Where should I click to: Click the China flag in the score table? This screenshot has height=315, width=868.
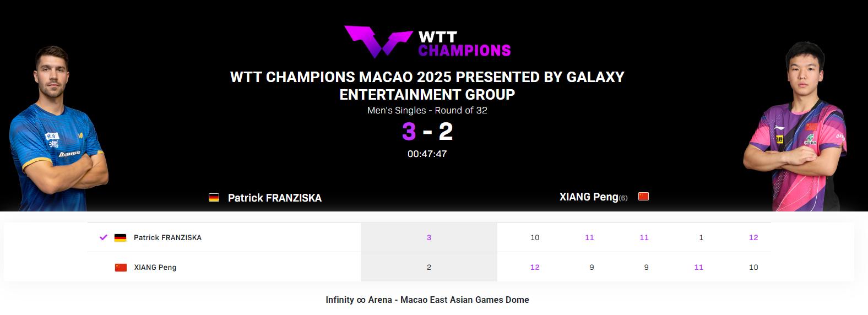point(121,268)
